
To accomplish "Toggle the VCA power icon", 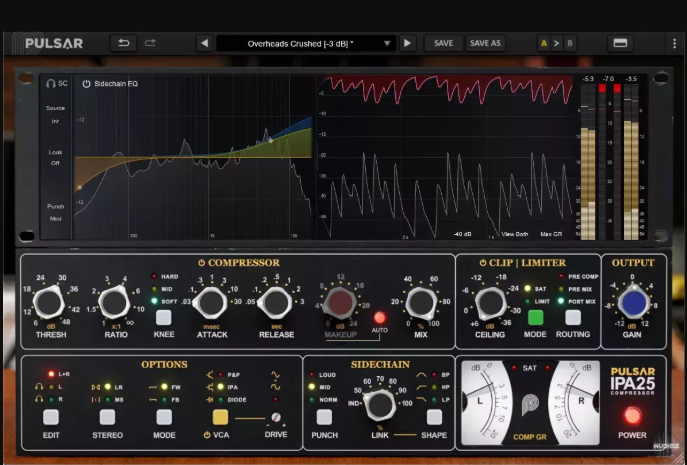I will coord(207,435).
